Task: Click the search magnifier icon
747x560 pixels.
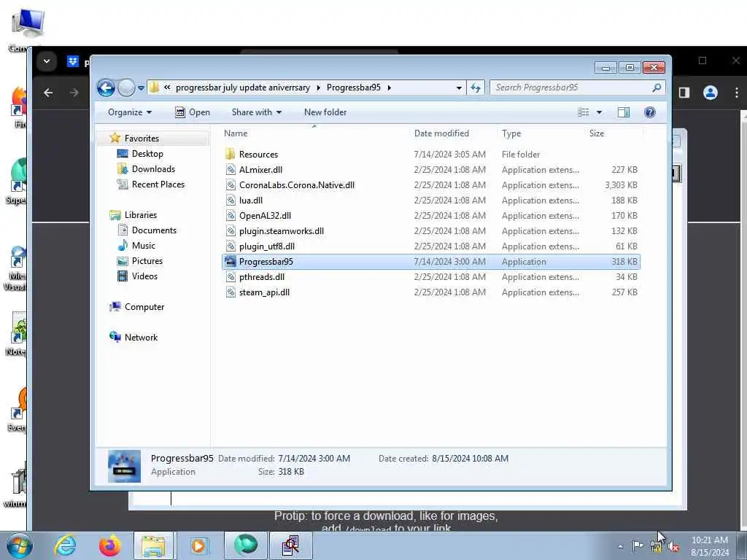Action: (657, 87)
